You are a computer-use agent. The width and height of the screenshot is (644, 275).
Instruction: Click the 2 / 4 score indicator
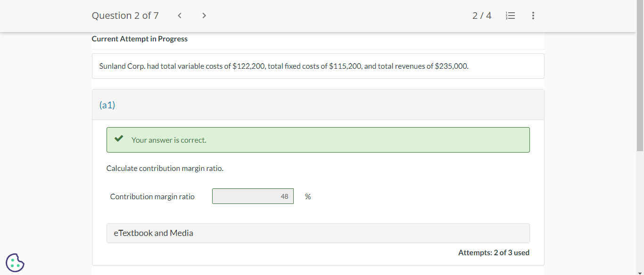[x=481, y=16]
